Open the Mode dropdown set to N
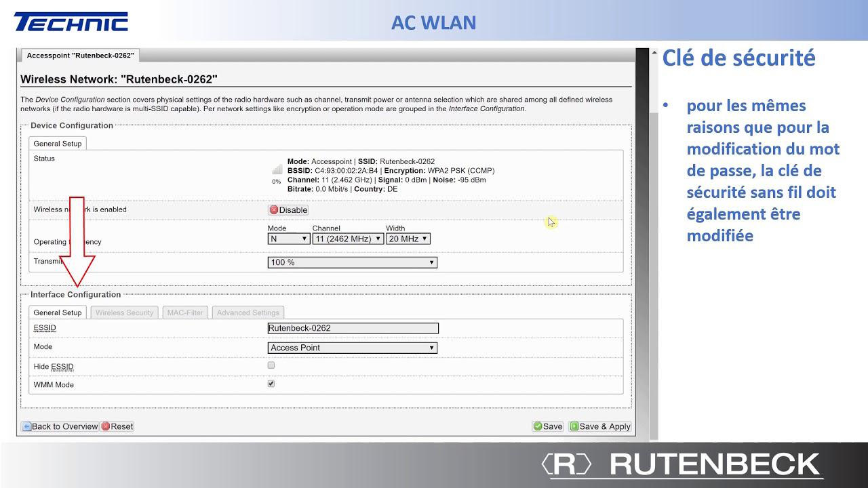The width and height of the screenshot is (868, 488). pos(289,239)
